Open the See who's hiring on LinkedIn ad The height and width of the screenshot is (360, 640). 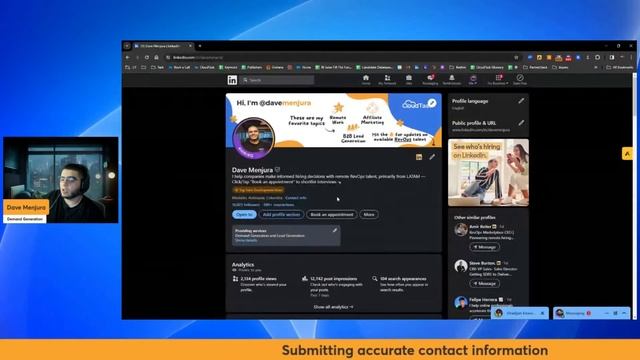488,173
